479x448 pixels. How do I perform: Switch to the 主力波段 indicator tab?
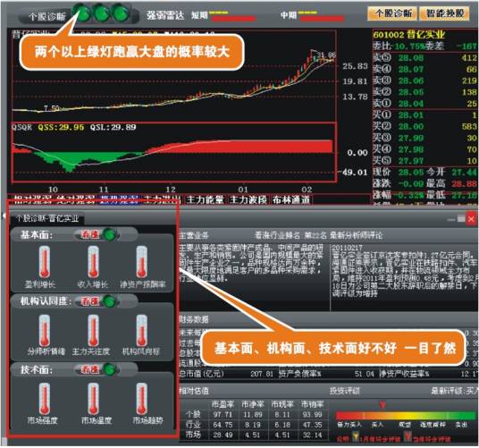(248, 199)
